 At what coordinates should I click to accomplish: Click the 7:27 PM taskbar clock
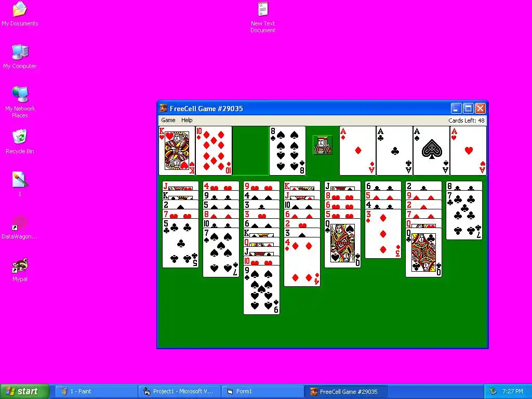point(513,391)
